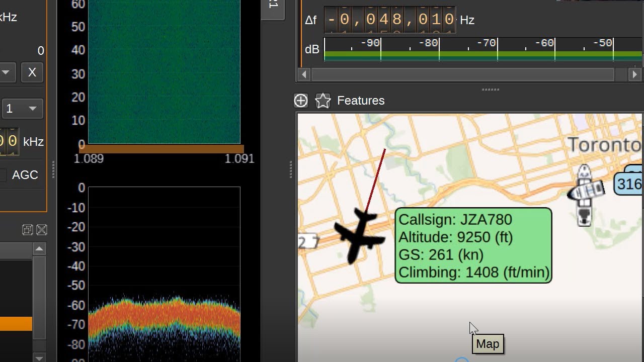Click the horizontal scrollbar left arrow
Viewport: 644px width, 362px height.
pyautogui.click(x=303, y=74)
